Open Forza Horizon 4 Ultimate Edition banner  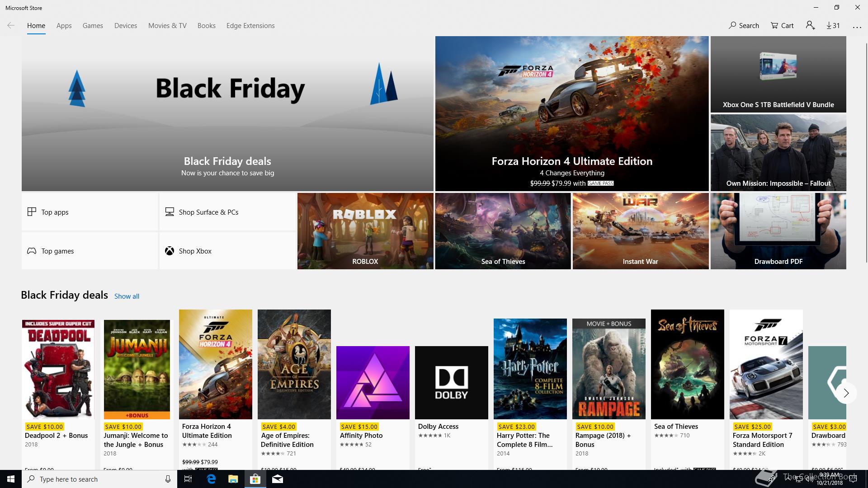click(572, 113)
